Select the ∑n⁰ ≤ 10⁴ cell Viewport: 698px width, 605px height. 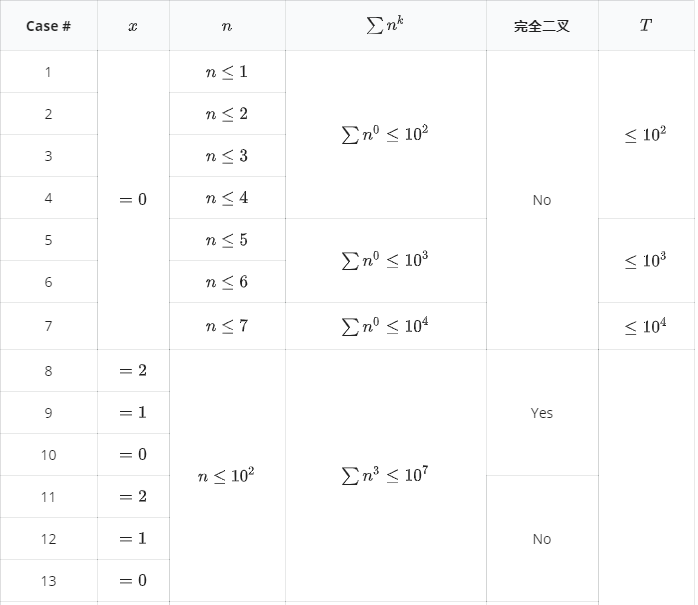click(x=385, y=326)
